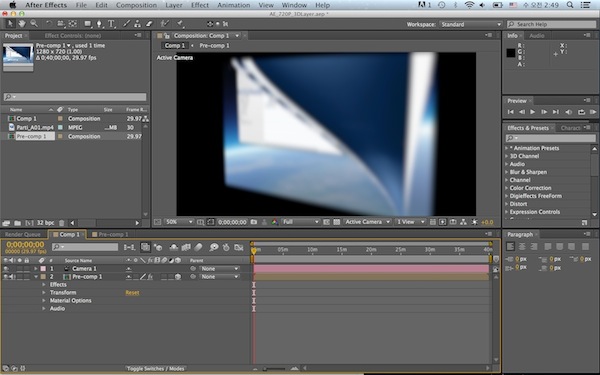Click First Frame button in Preview panel
This screenshot has width=600, height=375.
pos(510,112)
